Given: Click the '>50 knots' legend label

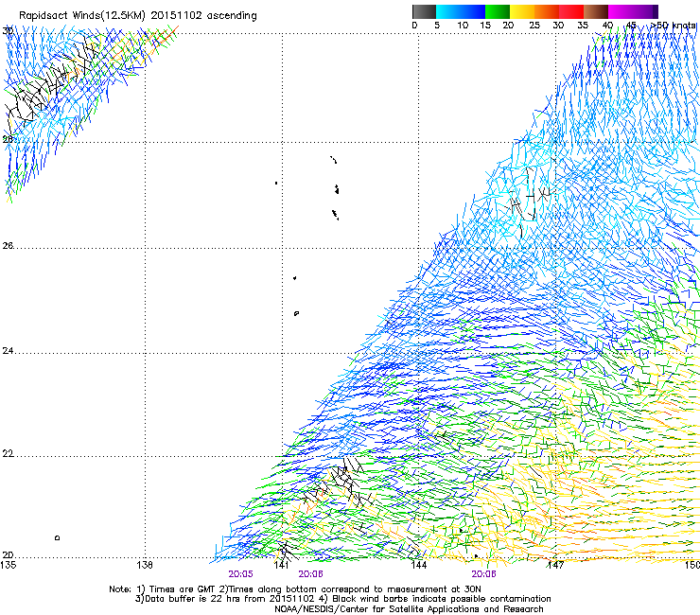Looking at the screenshot, I should coord(674,26).
